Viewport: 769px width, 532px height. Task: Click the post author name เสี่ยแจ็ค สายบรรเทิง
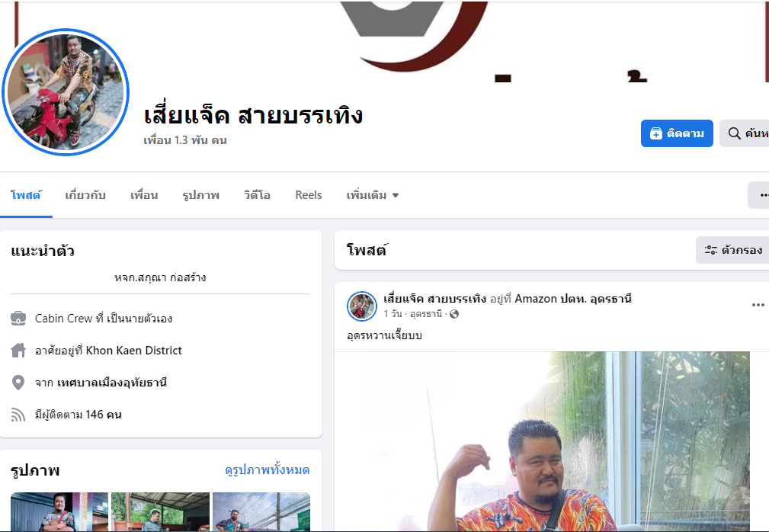pos(434,299)
